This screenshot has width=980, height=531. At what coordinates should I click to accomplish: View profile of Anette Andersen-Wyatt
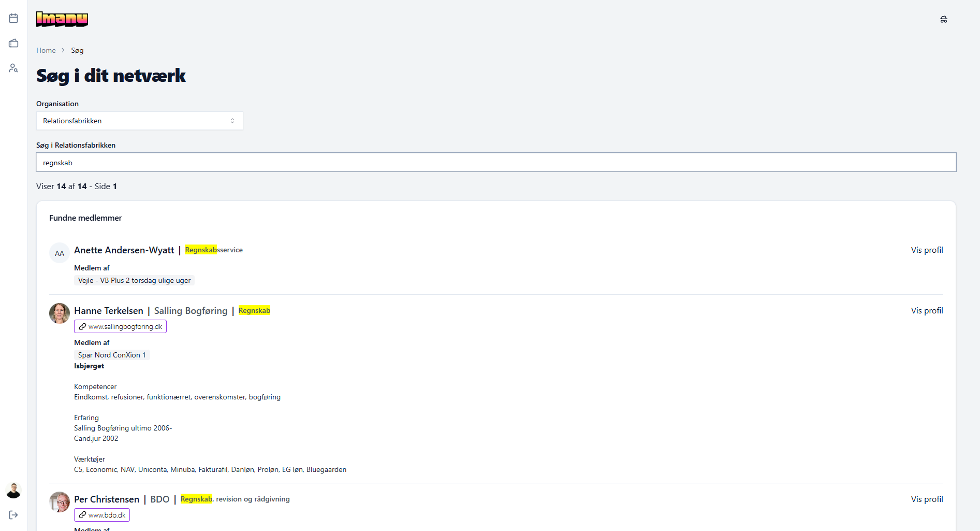point(927,250)
